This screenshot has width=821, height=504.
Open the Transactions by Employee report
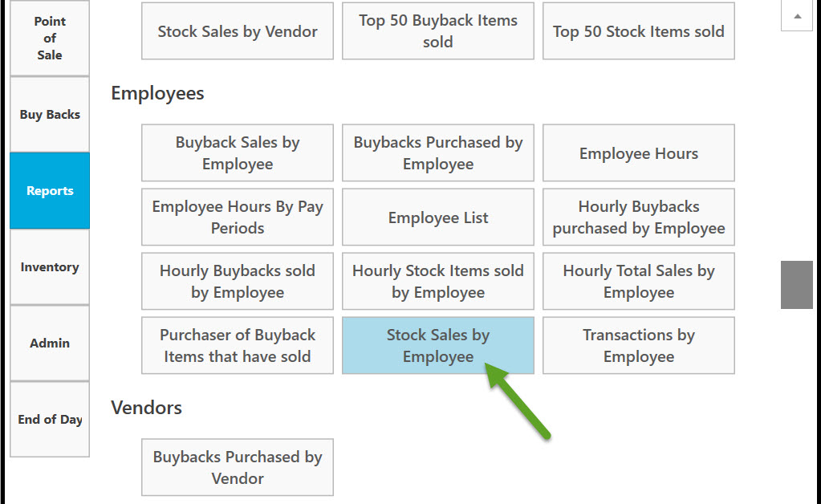click(x=639, y=345)
